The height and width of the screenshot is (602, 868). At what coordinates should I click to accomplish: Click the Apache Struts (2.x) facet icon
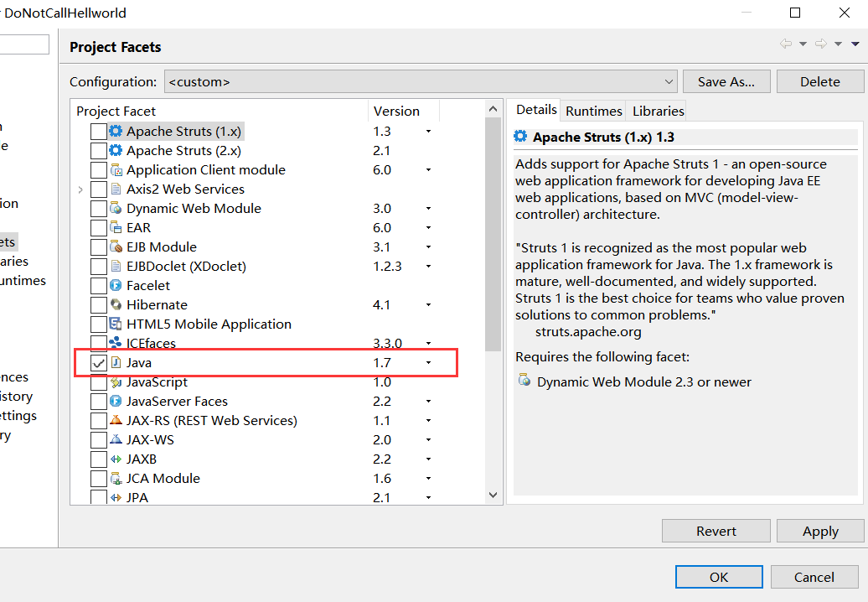click(x=116, y=151)
